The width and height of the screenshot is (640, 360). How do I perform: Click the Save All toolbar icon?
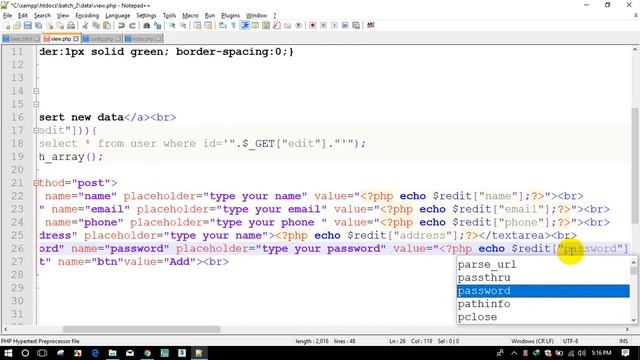(x=38, y=26)
